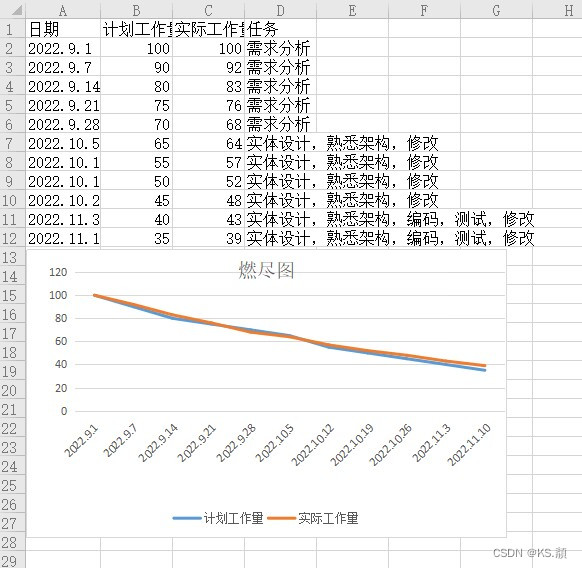Click the select-all corner triangle

tap(16, 10)
